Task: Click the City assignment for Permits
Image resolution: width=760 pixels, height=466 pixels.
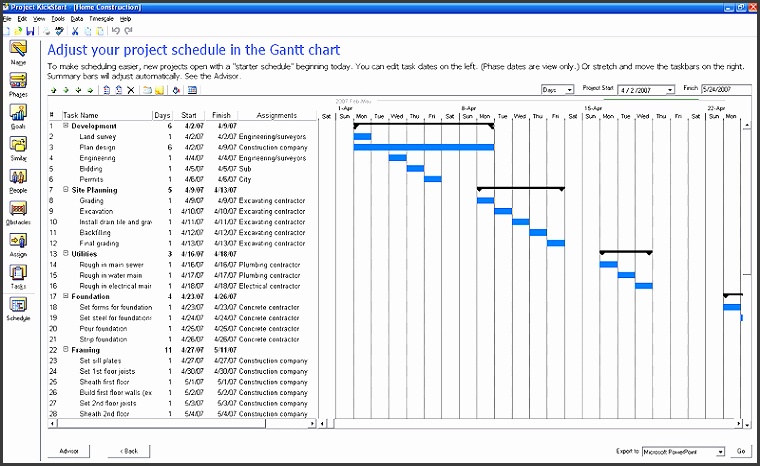Action: click(x=245, y=179)
